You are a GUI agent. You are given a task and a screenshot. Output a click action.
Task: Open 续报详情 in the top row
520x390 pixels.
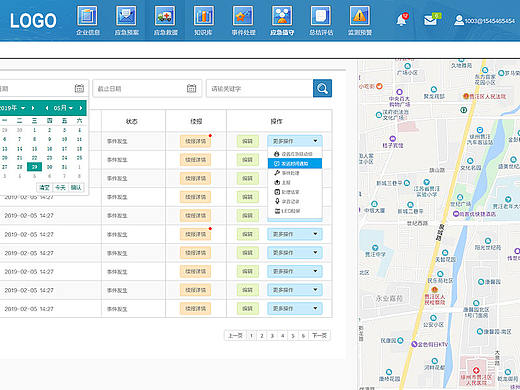click(195, 141)
